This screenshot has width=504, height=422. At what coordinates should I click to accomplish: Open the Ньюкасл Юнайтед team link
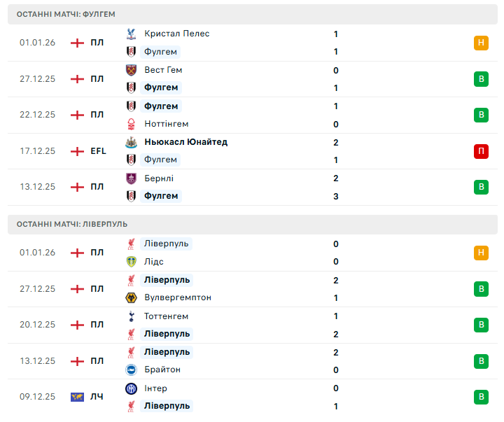pos(185,142)
